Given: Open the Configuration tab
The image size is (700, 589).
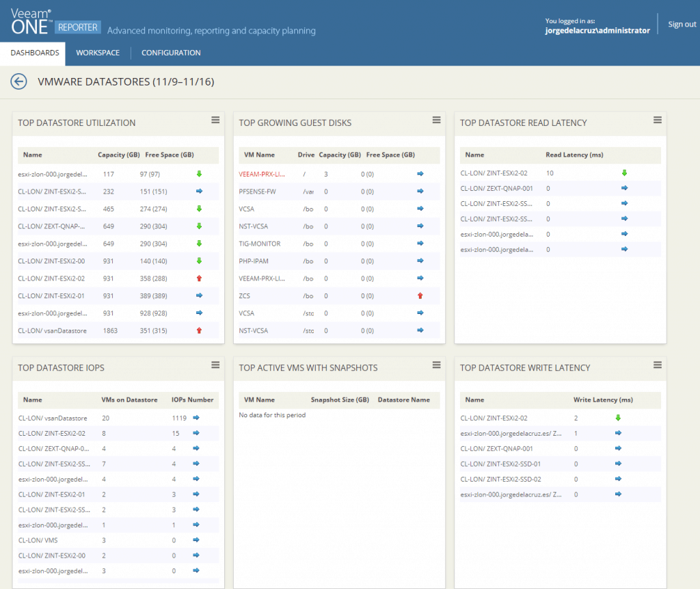Looking at the screenshot, I should point(171,53).
